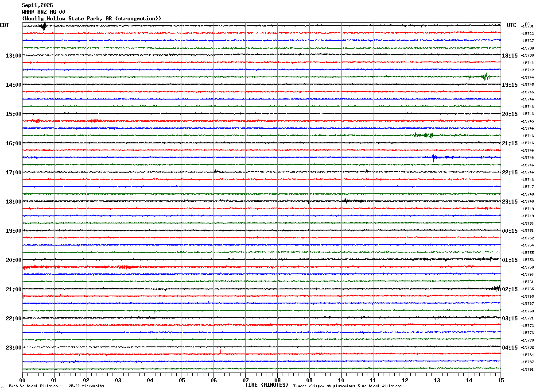This screenshot has height=392, width=536.
Task: Click the green trace burst before 19:15 UTC
Action: click(481, 77)
